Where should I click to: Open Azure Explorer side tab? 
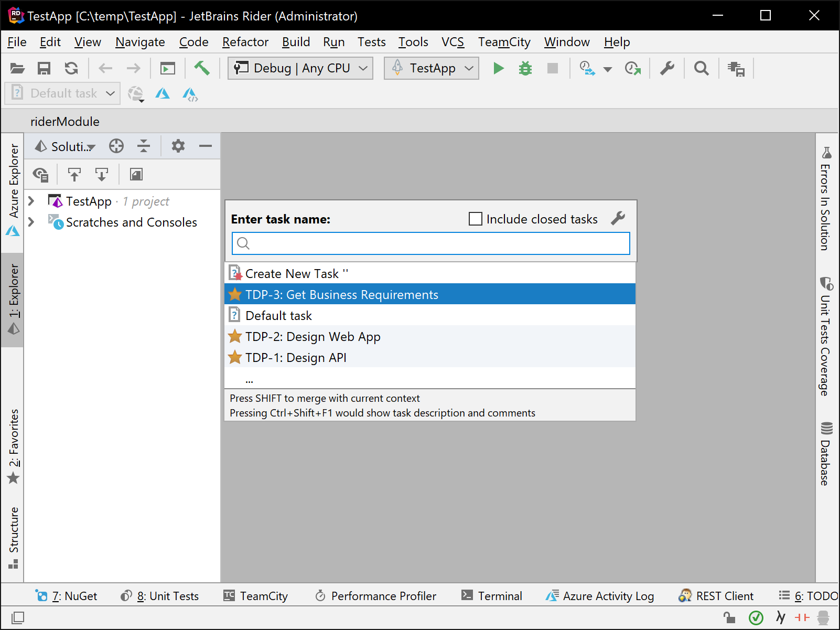[13, 190]
